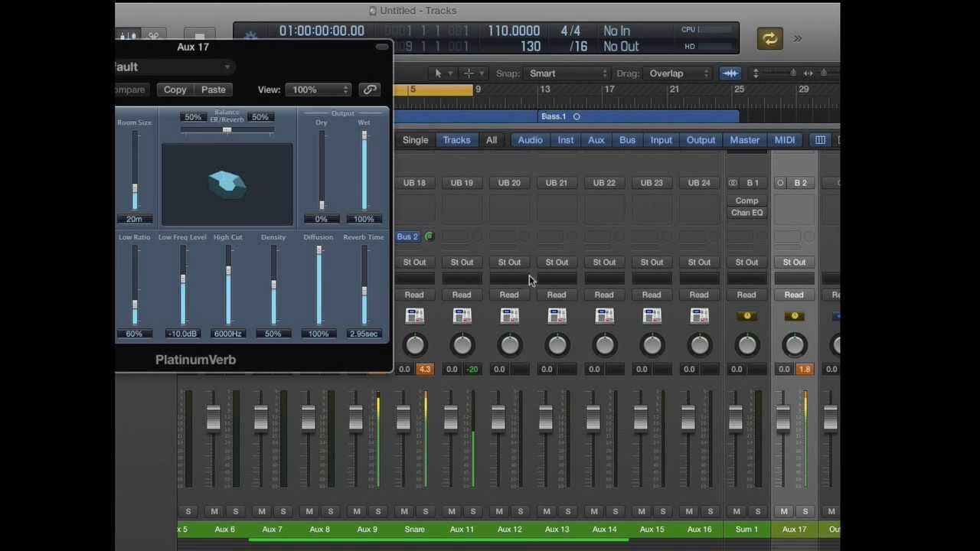
Task: Toggle the Master channel filter
Action: pyautogui.click(x=745, y=140)
